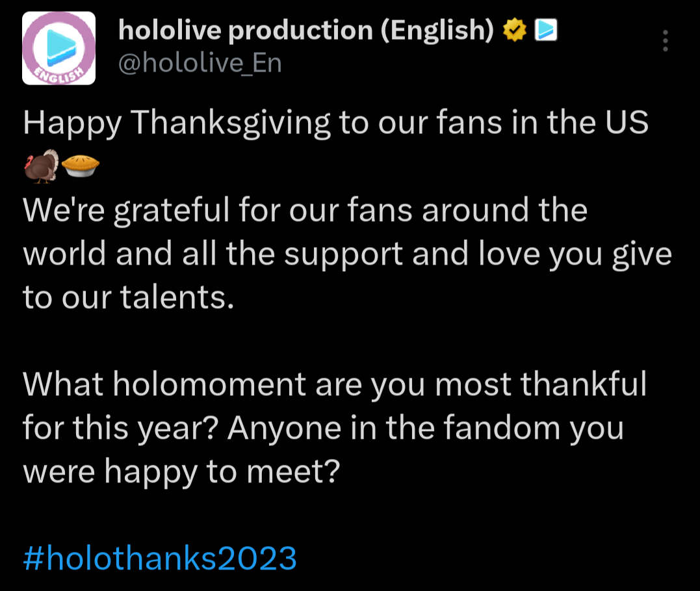Click the @hololive_En handle
This screenshot has height=591, width=700.
point(200,64)
